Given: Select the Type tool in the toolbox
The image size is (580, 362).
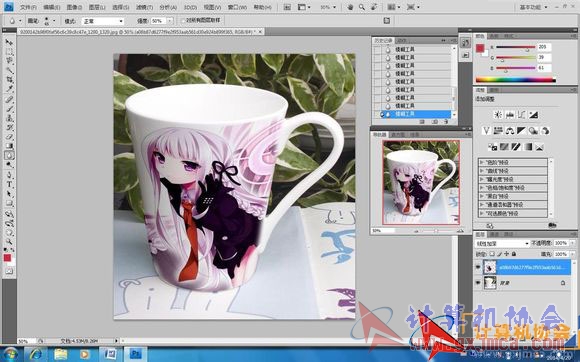Looking at the screenshot, I should click(x=9, y=185).
